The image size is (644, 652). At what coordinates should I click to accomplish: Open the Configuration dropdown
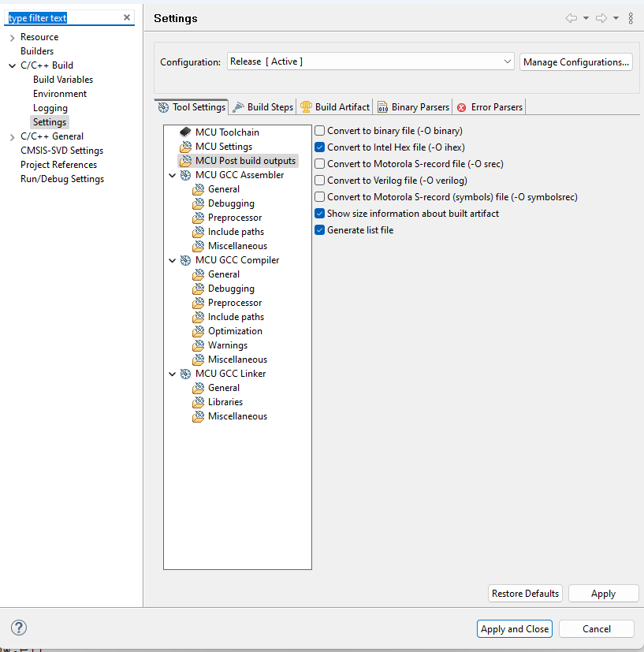coord(507,61)
